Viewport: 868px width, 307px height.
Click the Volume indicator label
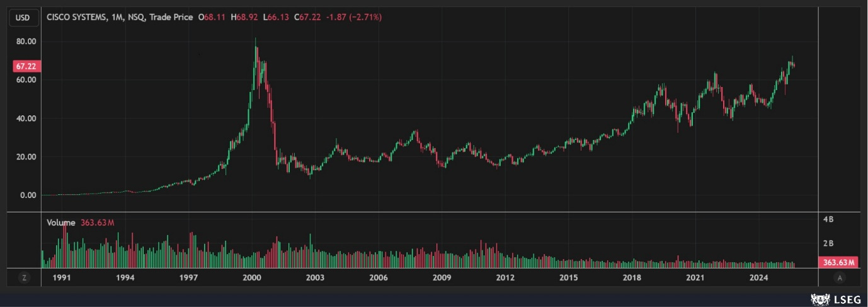[61, 223]
